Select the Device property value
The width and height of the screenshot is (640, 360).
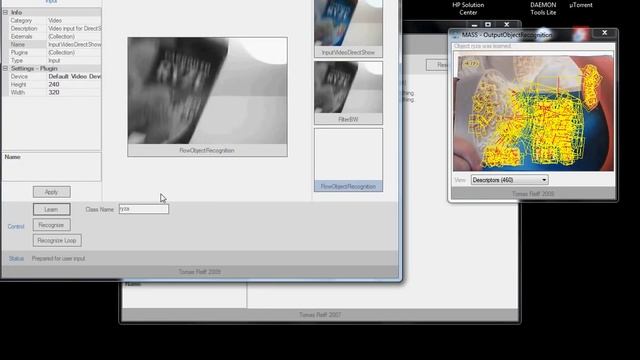pos(74,77)
